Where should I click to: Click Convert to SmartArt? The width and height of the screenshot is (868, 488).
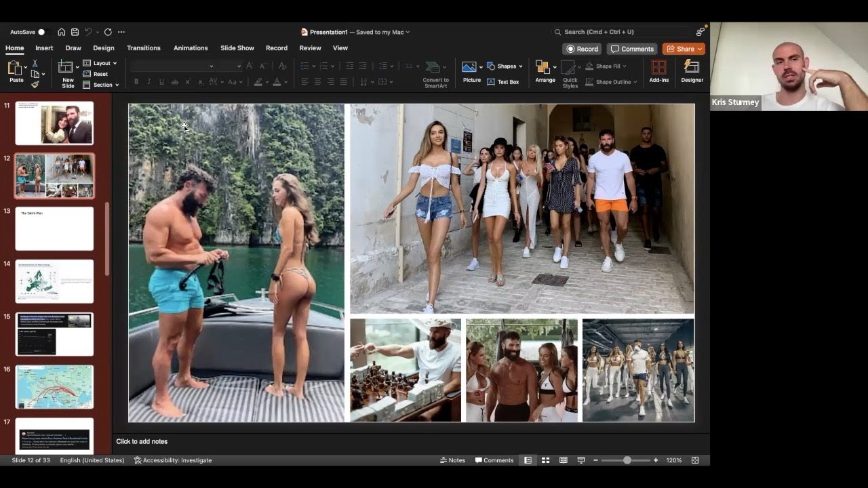click(435, 75)
